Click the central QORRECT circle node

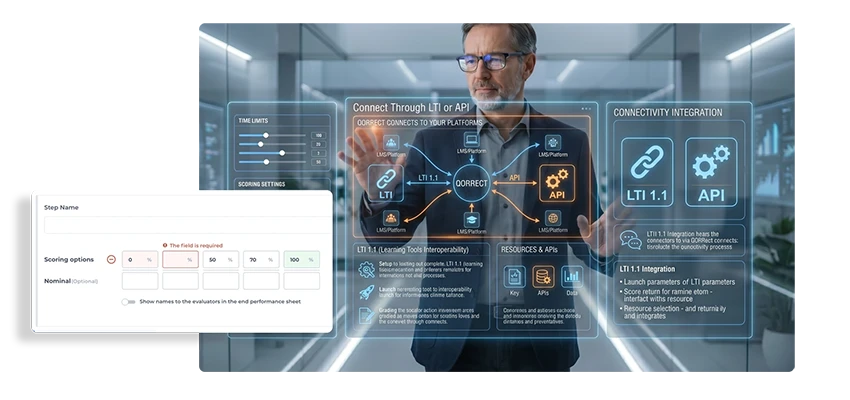coord(471,183)
